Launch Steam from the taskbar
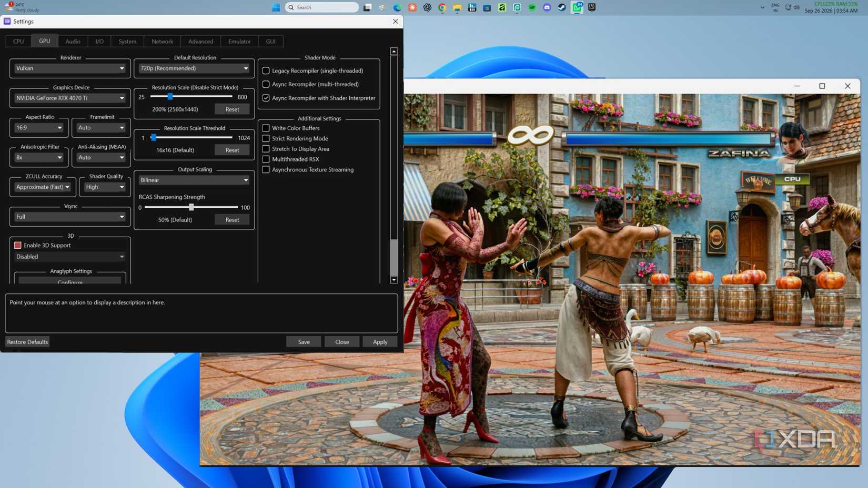The height and width of the screenshot is (488, 868). [x=562, y=7]
